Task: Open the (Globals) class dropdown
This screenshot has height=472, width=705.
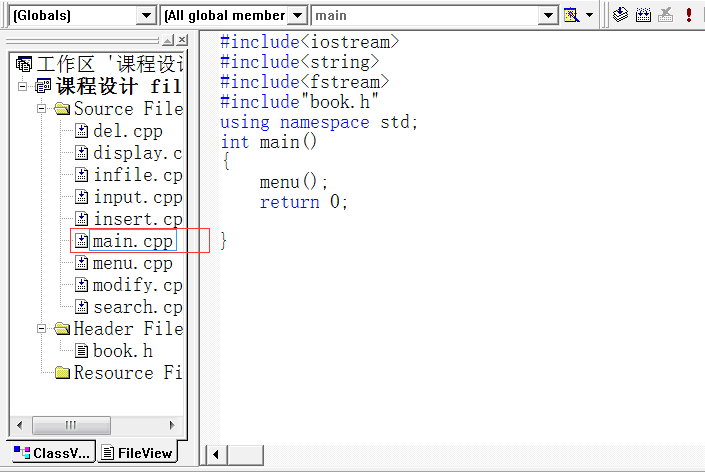Action: pos(146,16)
